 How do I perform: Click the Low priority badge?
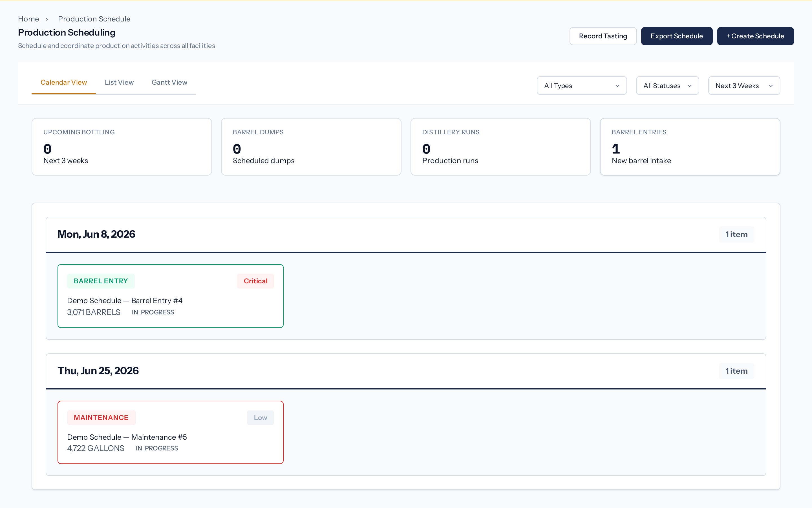(261, 418)
